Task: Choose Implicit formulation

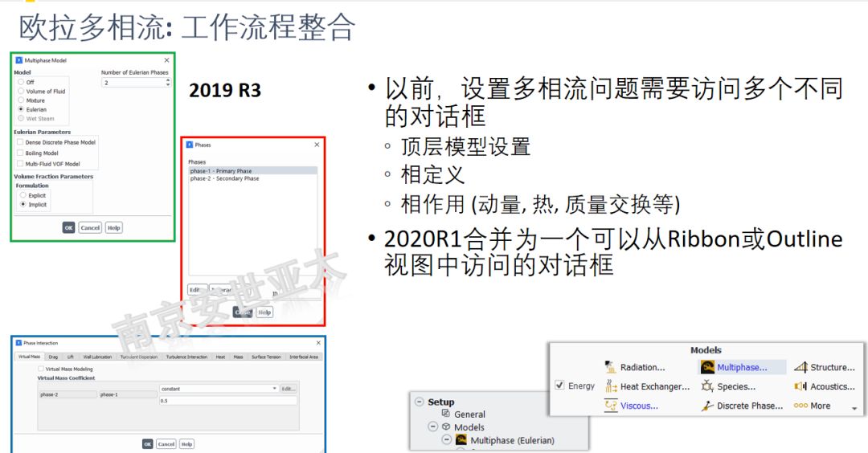Action: click(x=23, y=204)
